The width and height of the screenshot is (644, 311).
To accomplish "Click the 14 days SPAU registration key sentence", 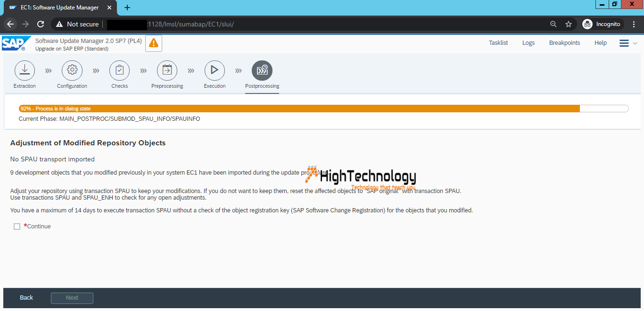I will (241, 210).
